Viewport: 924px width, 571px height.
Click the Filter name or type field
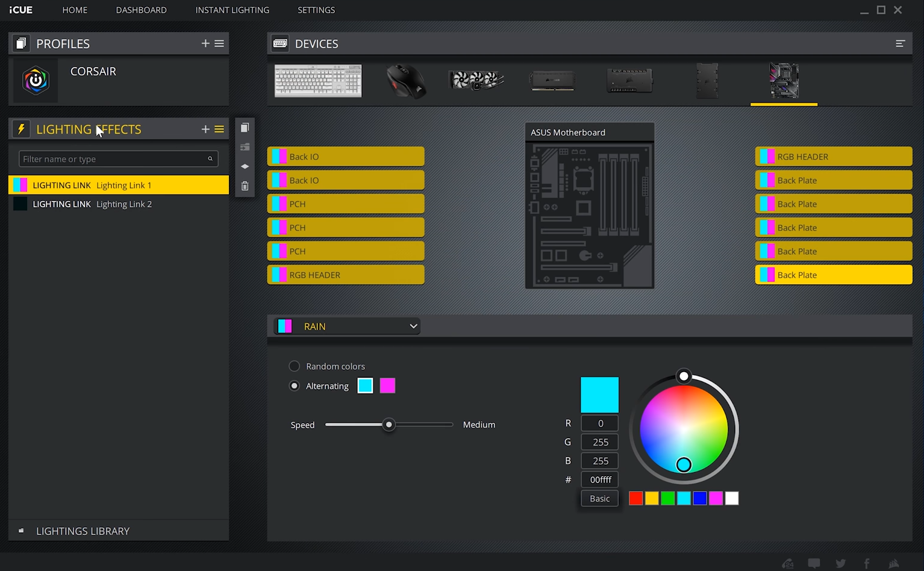119,159
